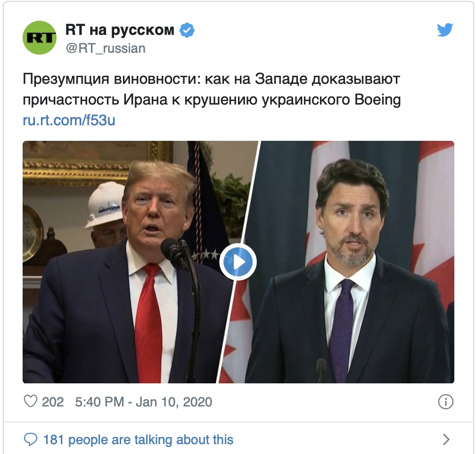Click the 5:40 PM - Jan 10, 2020 timestamp
Viewport: 476px width, 454px height.
[x=143, y=402]
